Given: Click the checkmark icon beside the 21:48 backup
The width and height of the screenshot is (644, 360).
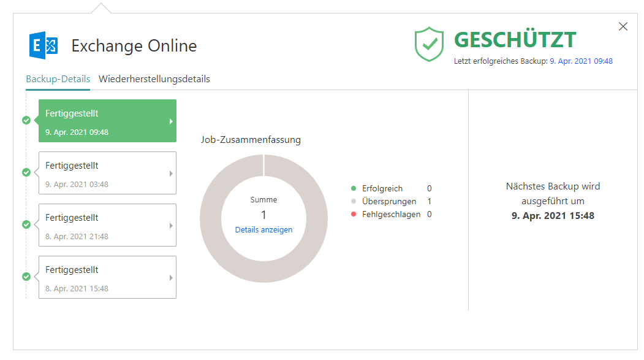Looking at the screenshot, I should [26, 224].
